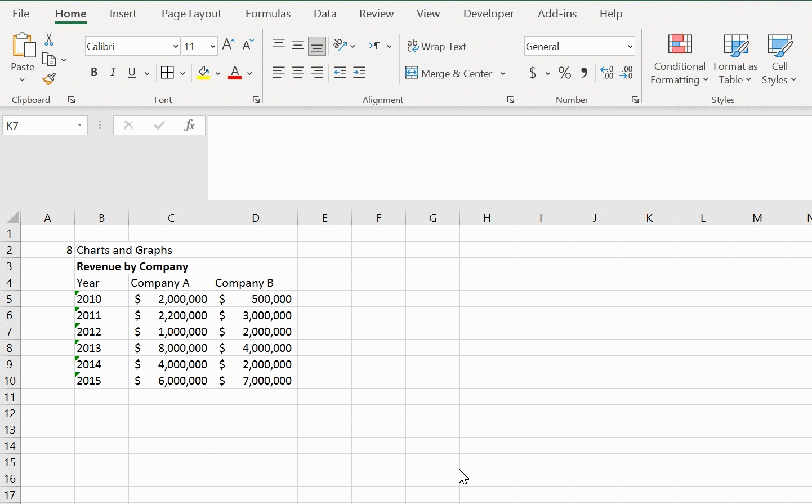Toggle Italic formatting
This screenshot has width=812, height=504.
click(x=113, y=73)
